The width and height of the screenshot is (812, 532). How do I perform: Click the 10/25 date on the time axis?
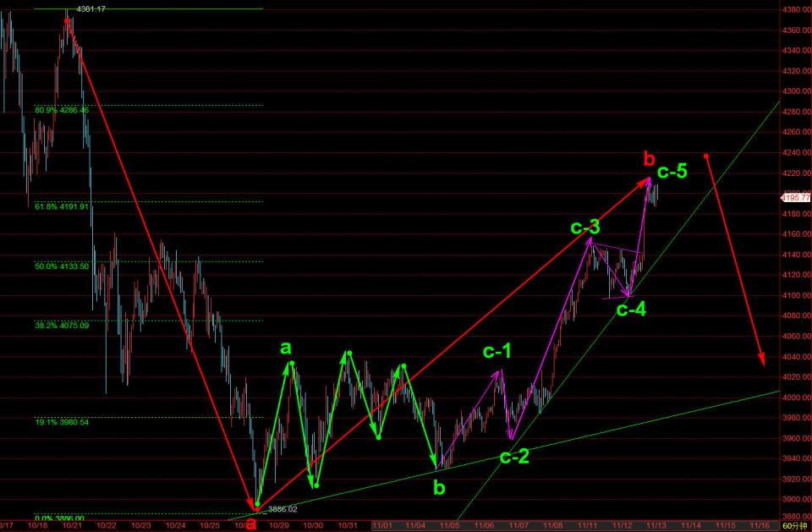(210, 525)
